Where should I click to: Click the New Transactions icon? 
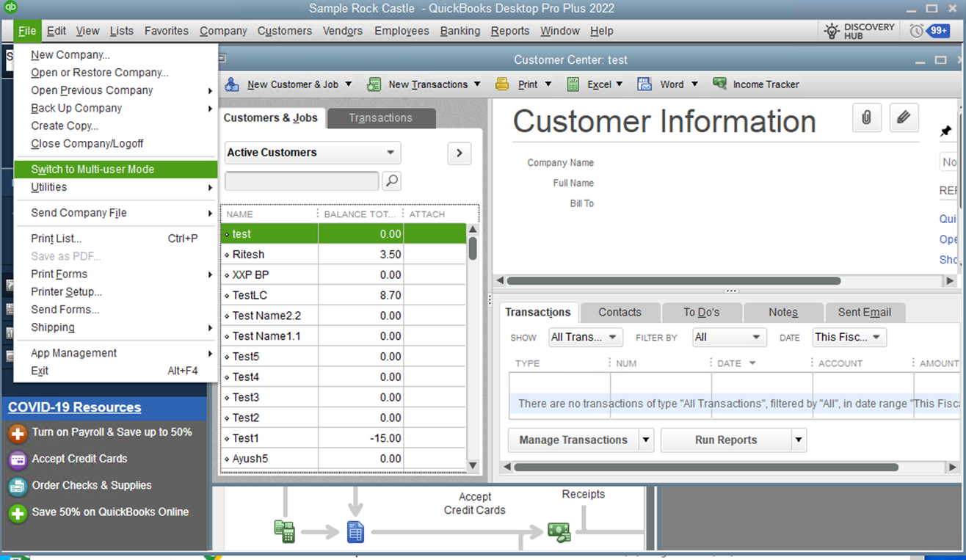(x=374, y=84)
